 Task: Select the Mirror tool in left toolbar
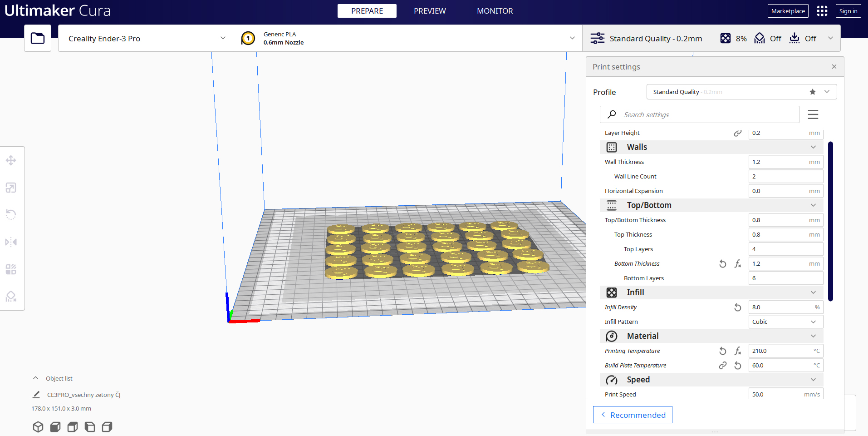click(x=11, y=242)
